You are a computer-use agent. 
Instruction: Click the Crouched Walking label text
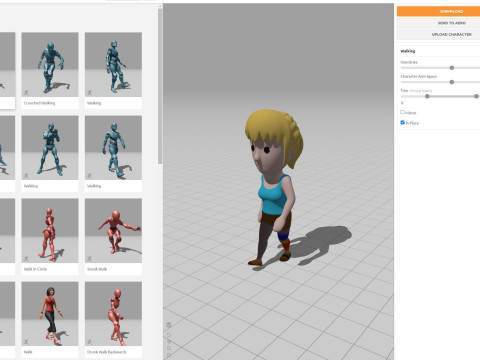click(x=39, y=103)
